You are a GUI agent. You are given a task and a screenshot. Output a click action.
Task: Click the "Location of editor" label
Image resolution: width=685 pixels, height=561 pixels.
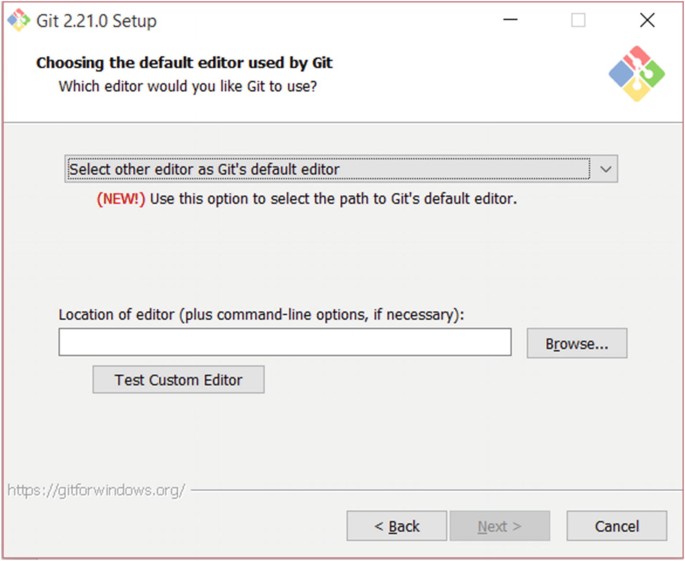coord(262,314)
